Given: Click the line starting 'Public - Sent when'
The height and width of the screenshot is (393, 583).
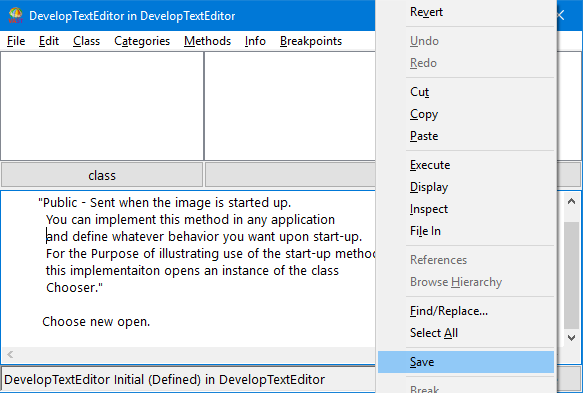Looking at the screenshot, I should [x=164, y=203].
